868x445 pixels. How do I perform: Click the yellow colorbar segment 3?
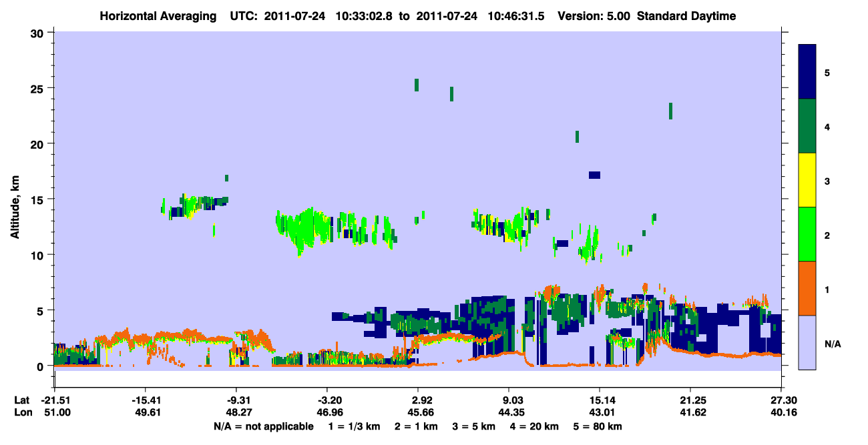[x=807, y=180]
